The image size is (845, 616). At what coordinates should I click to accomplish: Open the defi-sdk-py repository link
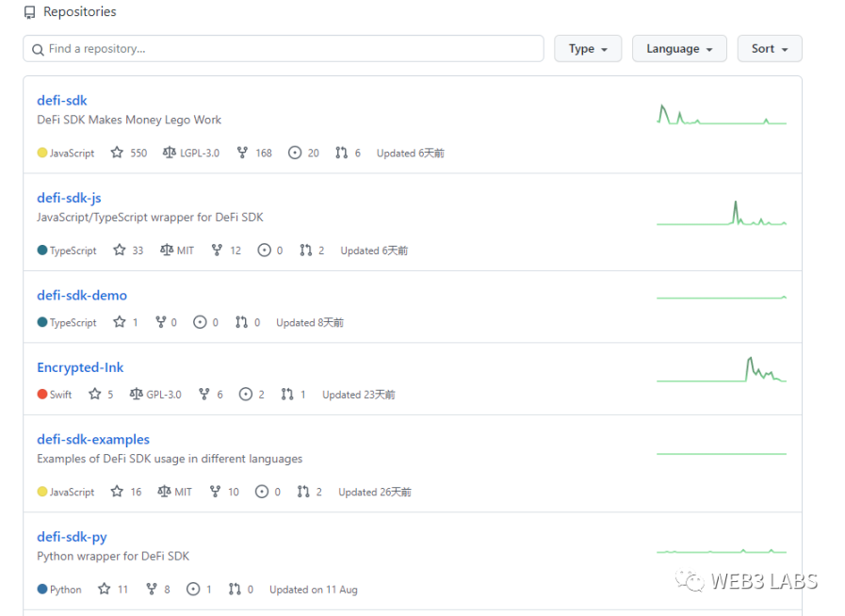pos(72,537)
